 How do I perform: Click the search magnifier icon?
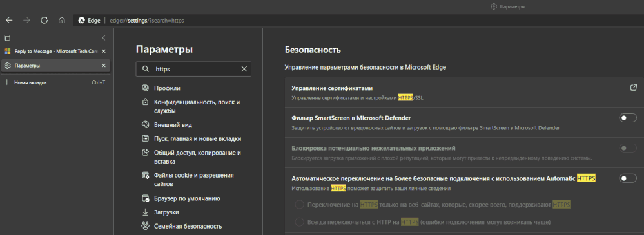145,70
